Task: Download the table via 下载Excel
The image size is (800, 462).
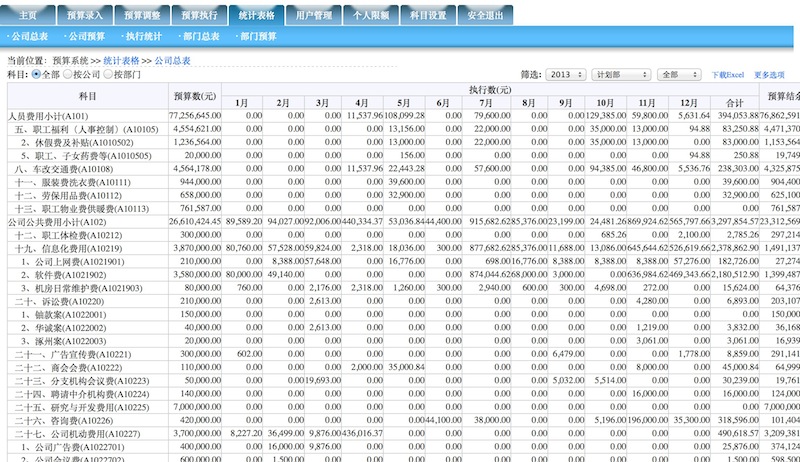Action: point(728,75)
